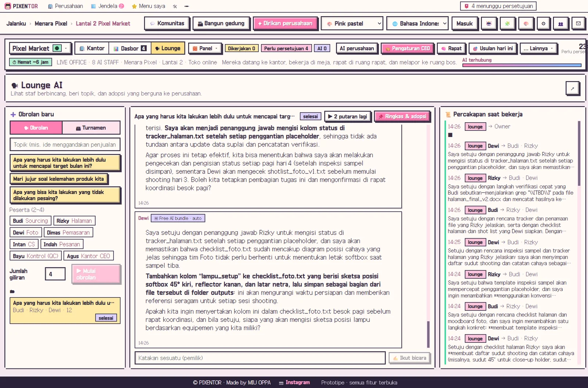
Task: Toggle participant Intan CS
Action: pyautogui.click(x=24, y=244)
